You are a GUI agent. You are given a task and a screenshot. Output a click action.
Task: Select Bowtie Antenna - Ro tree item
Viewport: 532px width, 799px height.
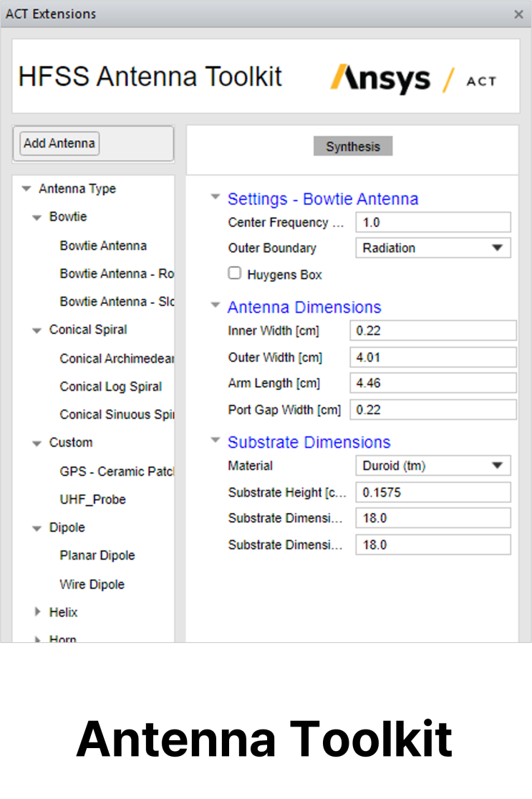[x=117, y=274]
